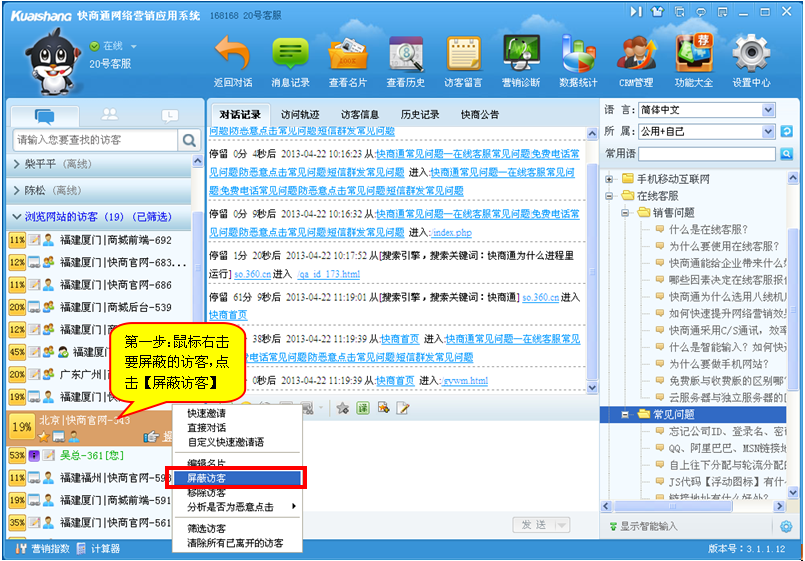Collapse the 浏览网站的访客 group
Image resolution: width=805 pixels, height=561 pixels.
17,216
